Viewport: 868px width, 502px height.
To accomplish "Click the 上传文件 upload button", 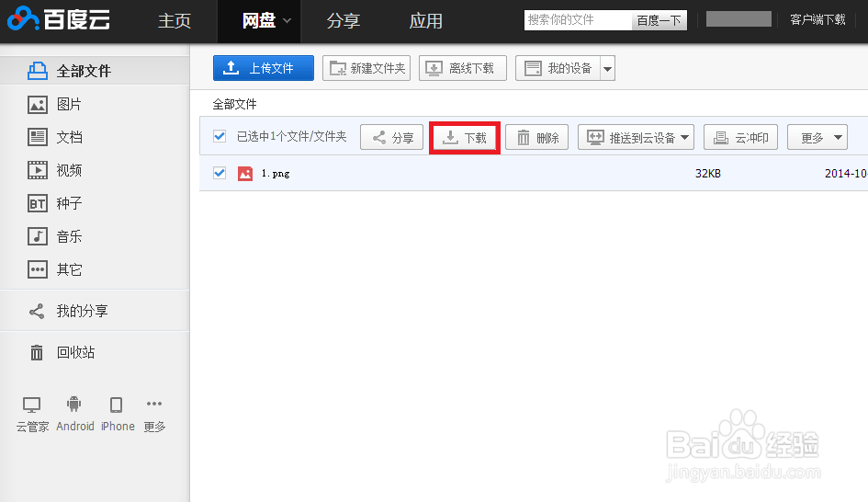I will 264,68.
